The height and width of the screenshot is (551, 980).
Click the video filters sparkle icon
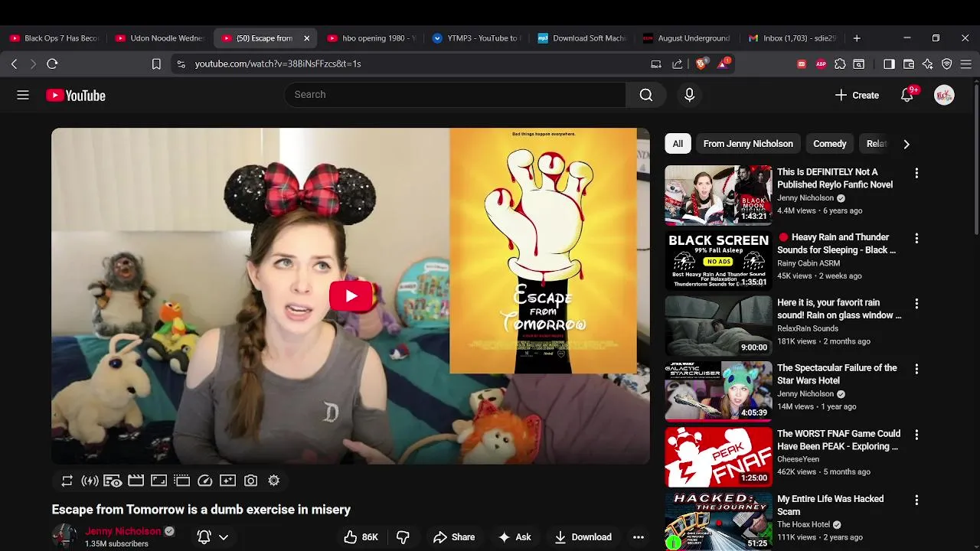click(227, 481)
